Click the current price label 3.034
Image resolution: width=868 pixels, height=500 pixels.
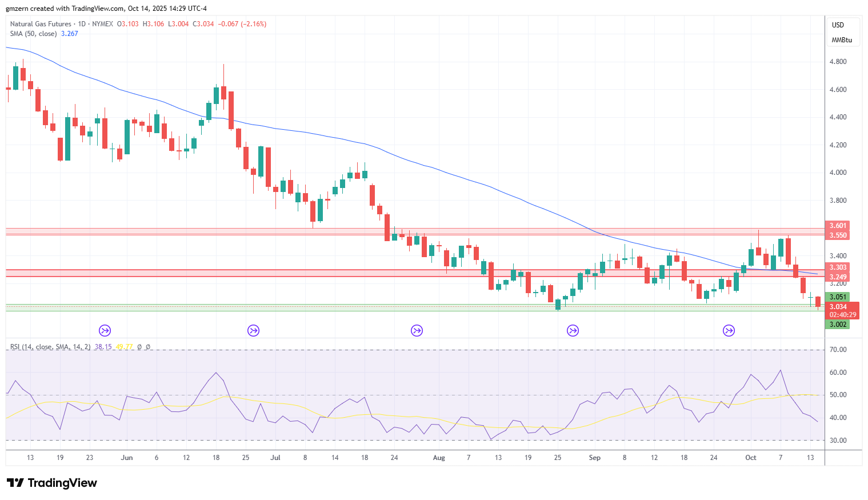pyautogui.click(x=838, y=307)
